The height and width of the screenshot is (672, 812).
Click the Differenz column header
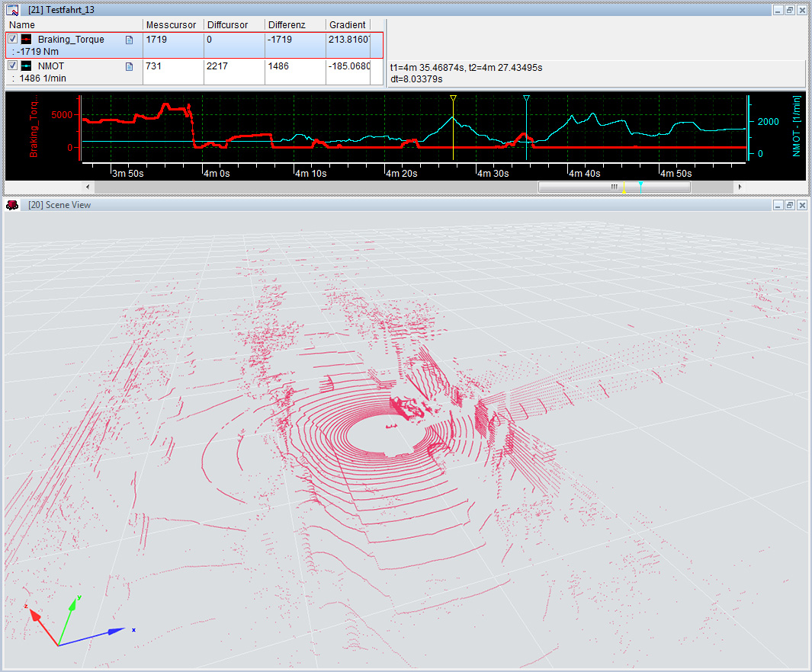click(294, 25)
